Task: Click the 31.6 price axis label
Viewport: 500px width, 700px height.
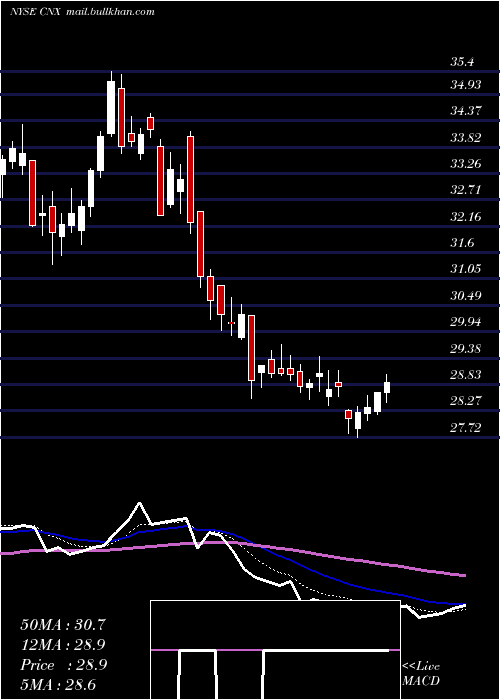Action: pos(462,243)
